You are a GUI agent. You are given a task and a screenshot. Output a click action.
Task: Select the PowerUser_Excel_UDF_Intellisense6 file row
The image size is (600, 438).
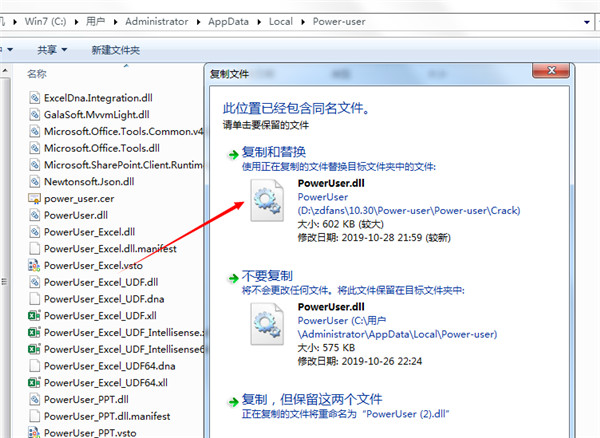coord(117,349)
